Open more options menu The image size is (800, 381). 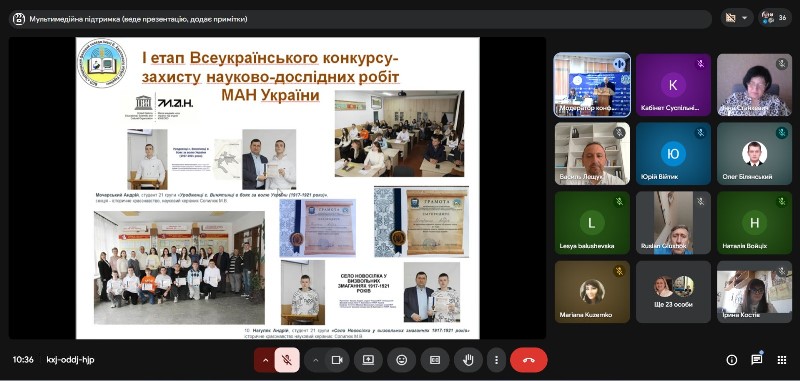(x=496, y=360)
